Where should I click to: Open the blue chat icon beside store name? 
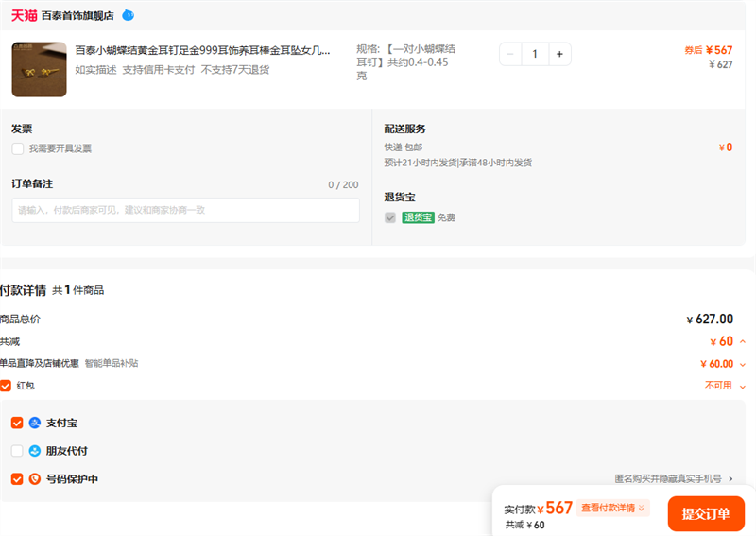pos(129,15)
